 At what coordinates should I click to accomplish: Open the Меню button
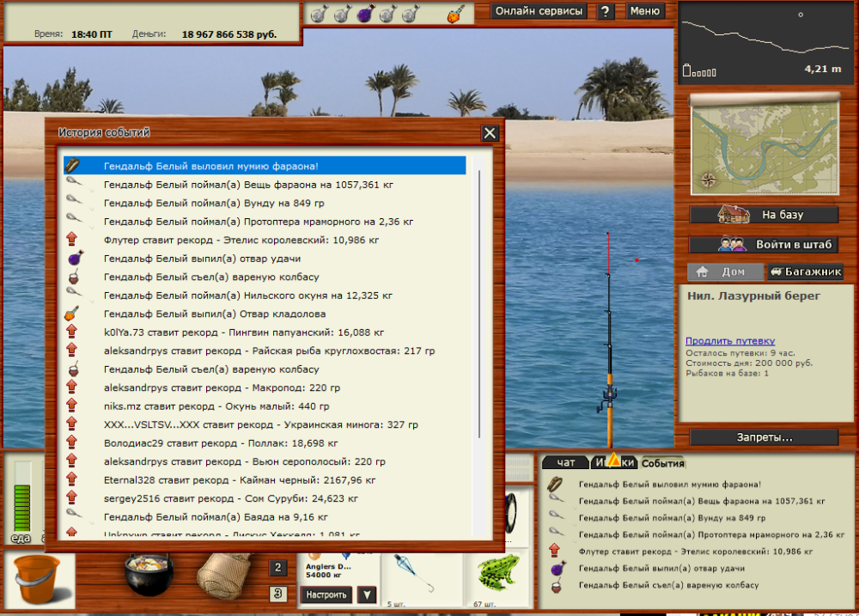(x=644, y=11)
